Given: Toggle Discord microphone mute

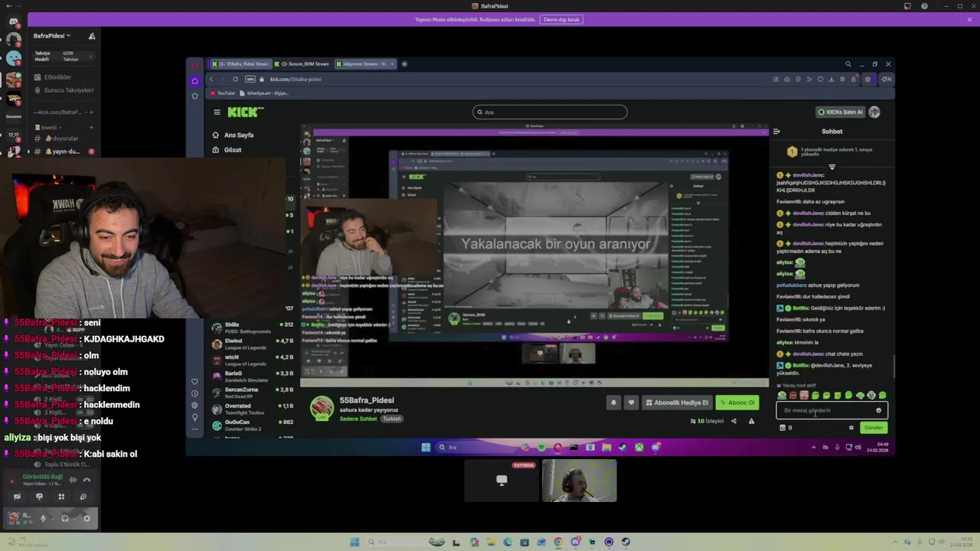Looking at the screenshot, I should click(x=43, y=518).
